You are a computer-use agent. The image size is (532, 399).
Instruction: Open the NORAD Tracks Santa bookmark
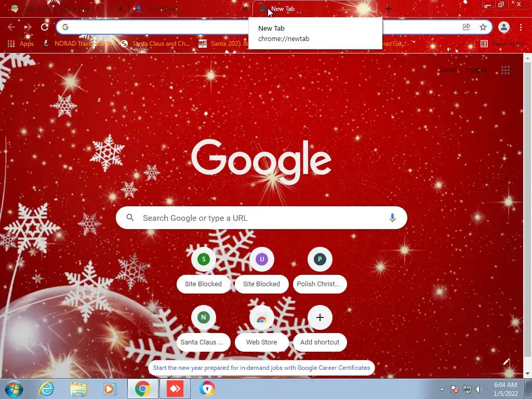point(77,44)
